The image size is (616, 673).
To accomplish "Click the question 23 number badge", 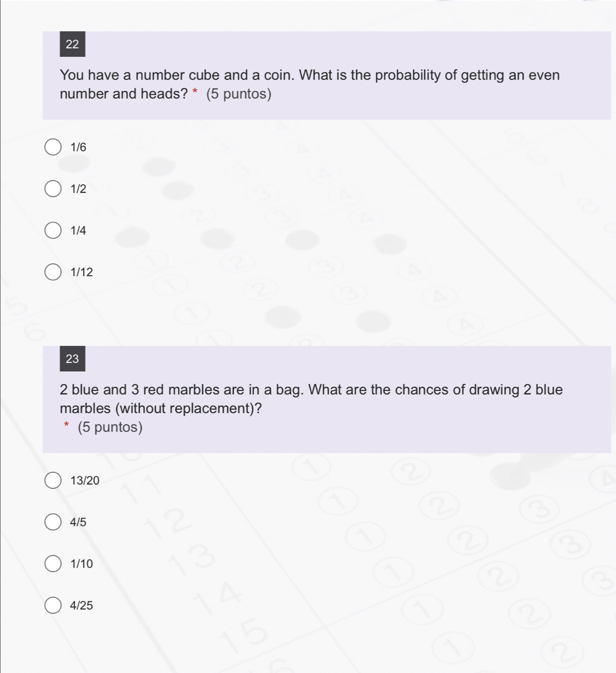I will [73, 359].
